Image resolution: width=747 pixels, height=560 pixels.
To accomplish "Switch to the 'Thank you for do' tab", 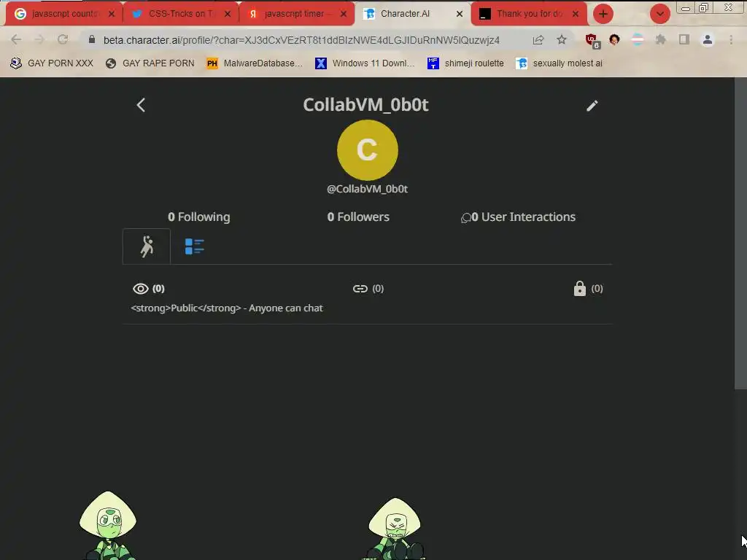I will [529, 14].
